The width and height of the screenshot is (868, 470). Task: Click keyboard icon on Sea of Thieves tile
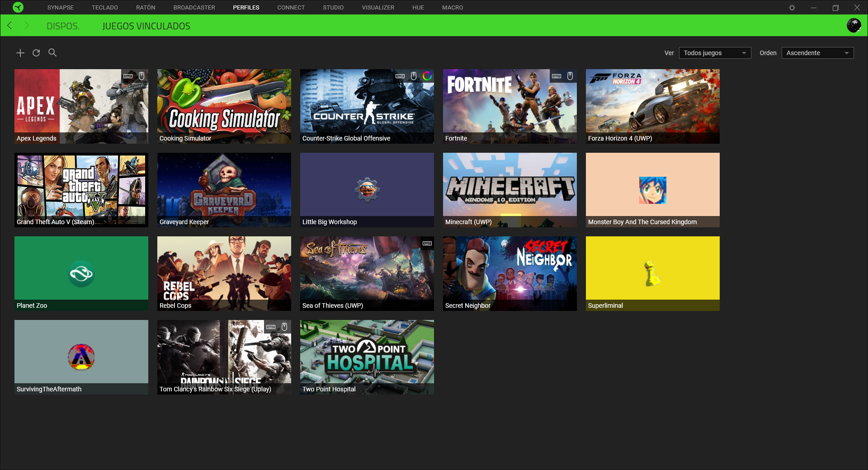click(427, 243)
